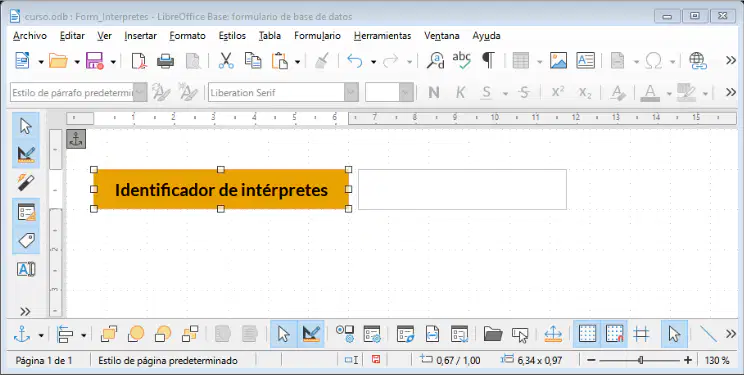Viewport: 744px width, 375px height.
Task: Insert a Label field control
Action: 26,241
